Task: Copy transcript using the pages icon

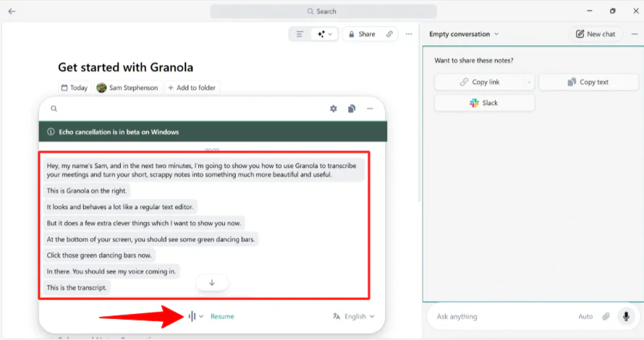Action: (352, 109)
